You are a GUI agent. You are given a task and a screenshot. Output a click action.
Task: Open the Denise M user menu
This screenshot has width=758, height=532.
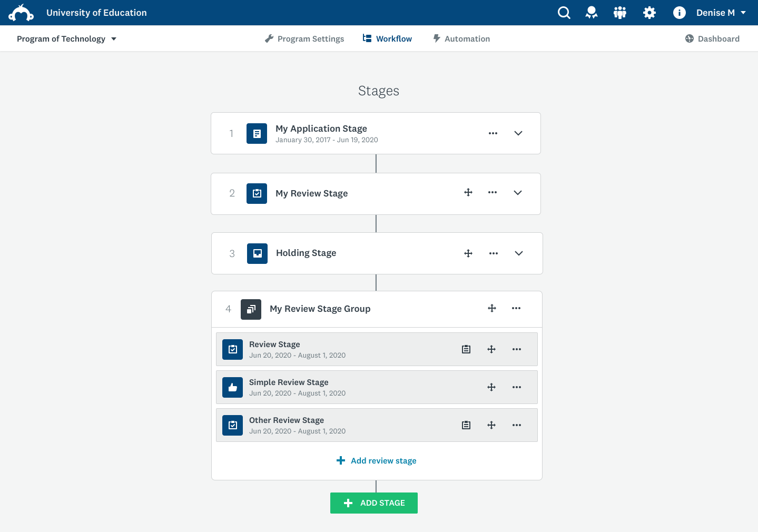click(x=721, y=13)
